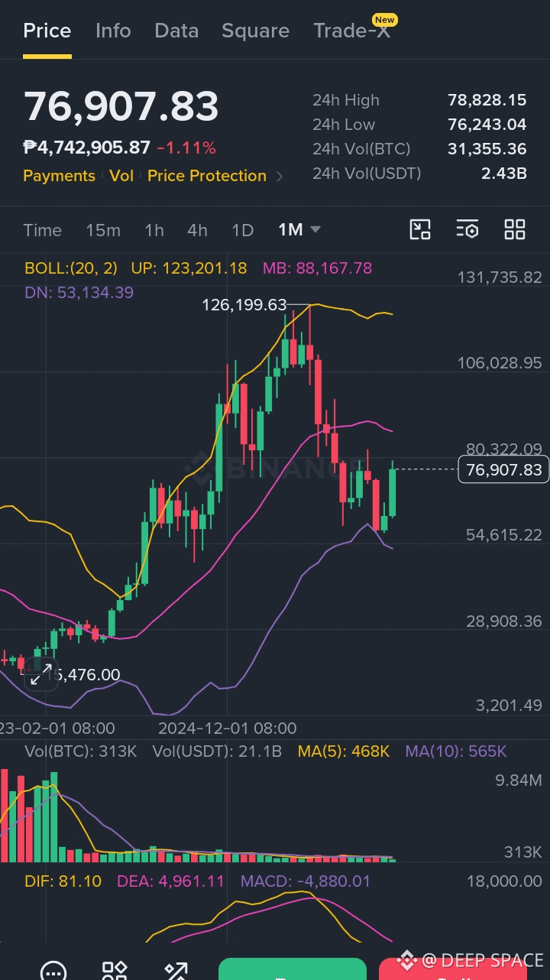Click the ₱4,742,905.87 converted price

pos(86,148)
